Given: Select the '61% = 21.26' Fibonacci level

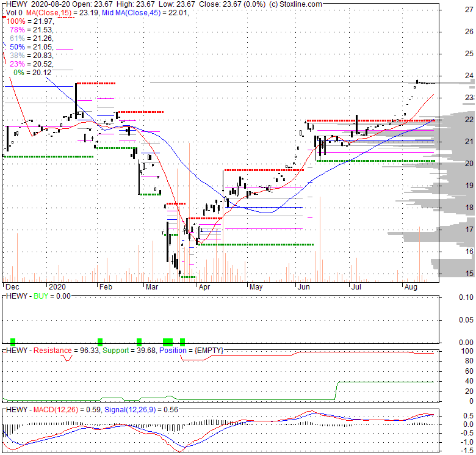Looking at the screenshot, I should [32, 38].
